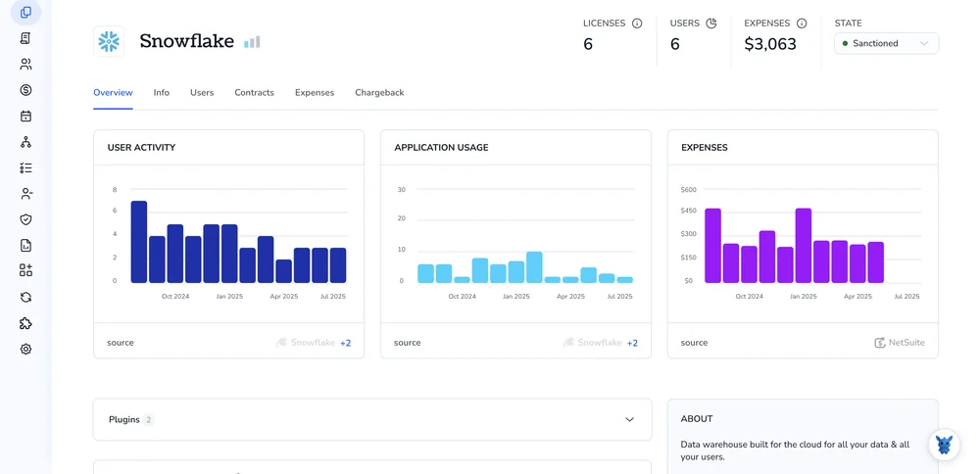Expand the Plugins section chevron
Image resolution: width=980 pixels, height=474 pixels.
(x=629, y=420)
